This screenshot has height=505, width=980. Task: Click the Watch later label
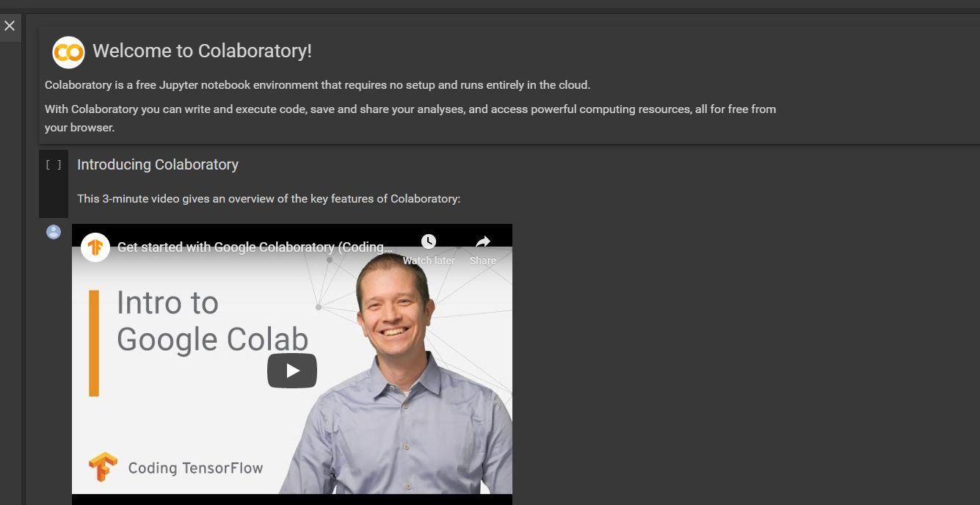pos(428,260)
